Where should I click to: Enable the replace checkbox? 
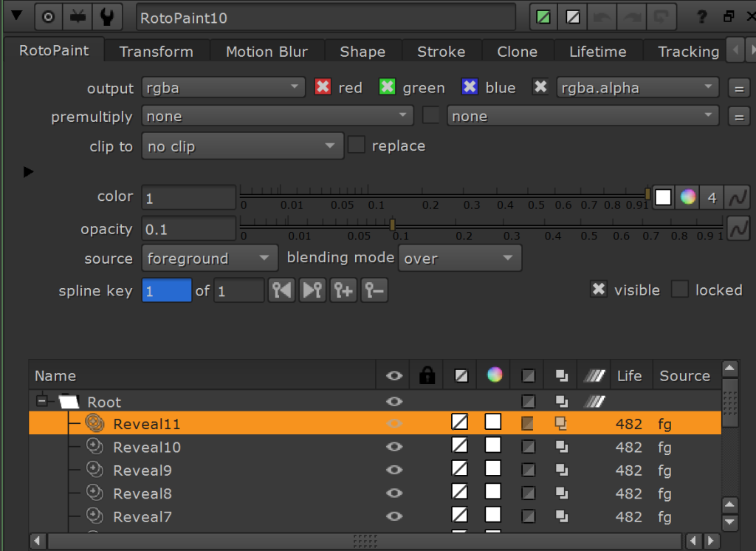357,145
